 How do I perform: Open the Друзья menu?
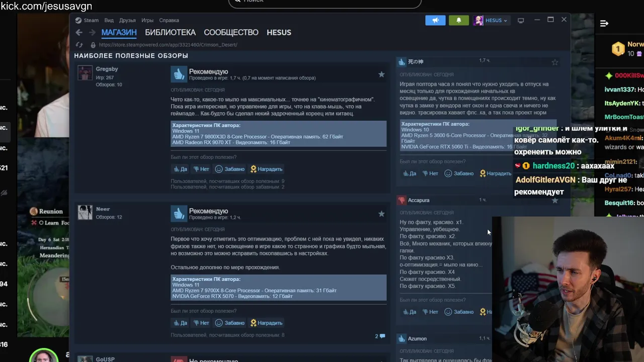click(x=127, y=20)
